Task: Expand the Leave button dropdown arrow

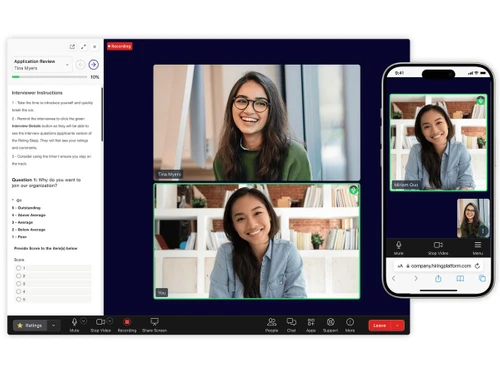Action: point(398,325)
